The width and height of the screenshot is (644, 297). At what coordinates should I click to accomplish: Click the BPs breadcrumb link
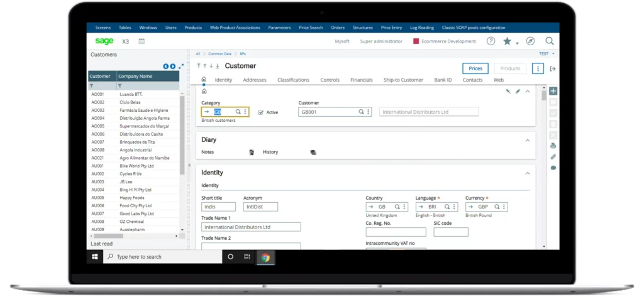(243, 54)
